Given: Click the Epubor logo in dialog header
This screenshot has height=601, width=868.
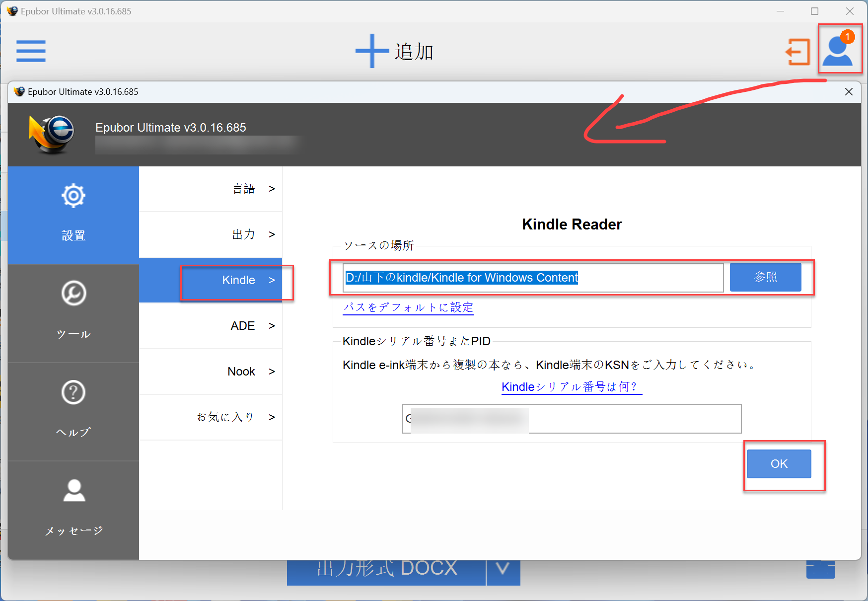Looking at the screenshot, I should click(x=52, y=134).
